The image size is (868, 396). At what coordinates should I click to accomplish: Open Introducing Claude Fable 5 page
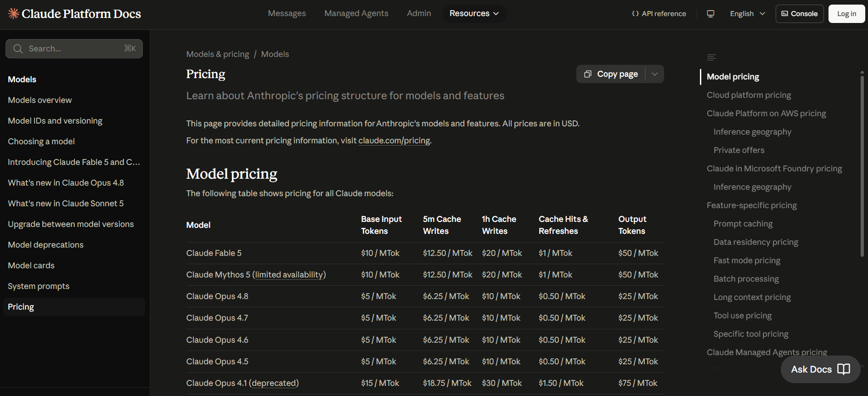(74, 162)
